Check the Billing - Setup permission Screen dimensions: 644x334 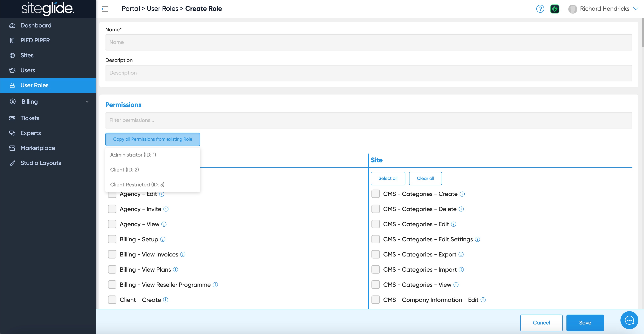pyautogui.click(x=112, y=239)
